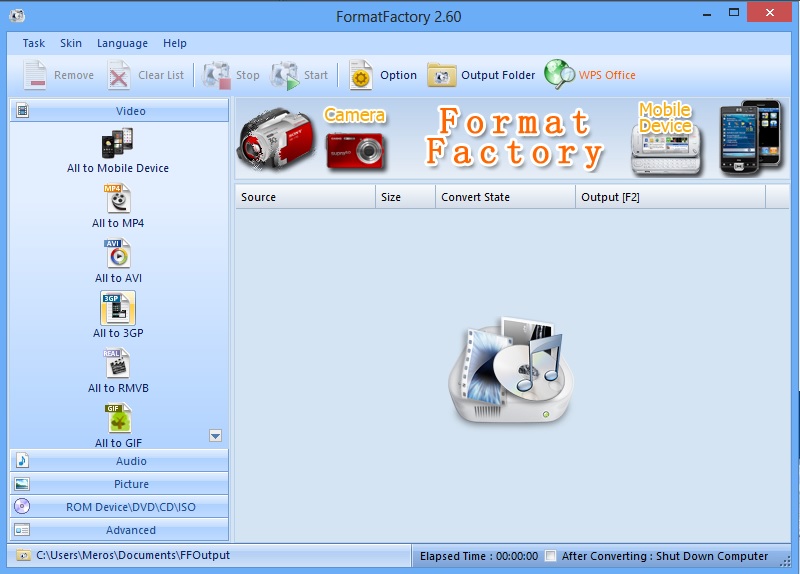The image size is (800, 574).
Task: Enable Shut Down Computer after converting
Action: [551, 556]
